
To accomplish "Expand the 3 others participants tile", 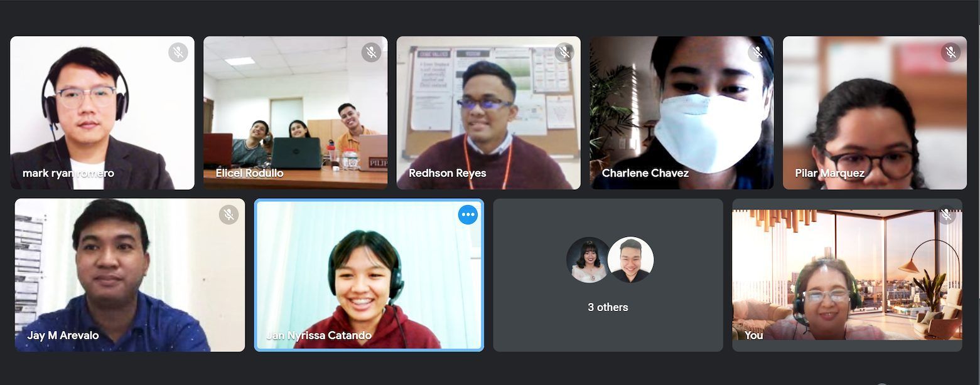I will tap(608, 275).
